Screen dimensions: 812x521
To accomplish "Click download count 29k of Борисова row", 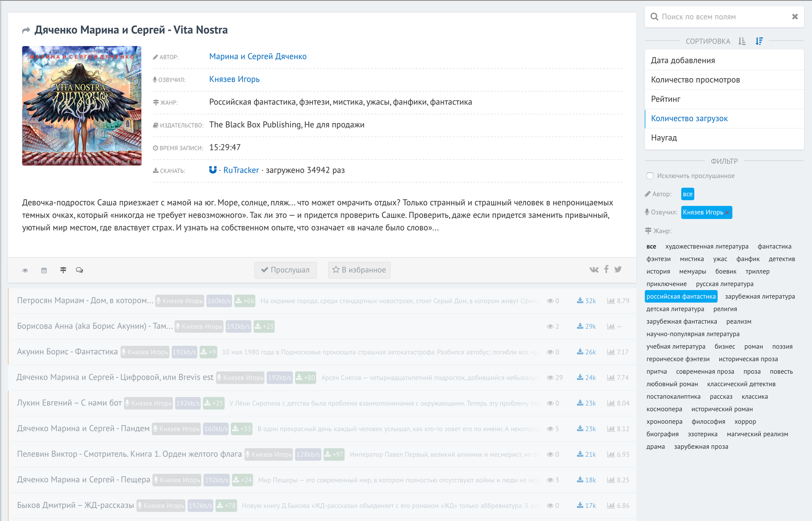I will [x=587, y=326].
